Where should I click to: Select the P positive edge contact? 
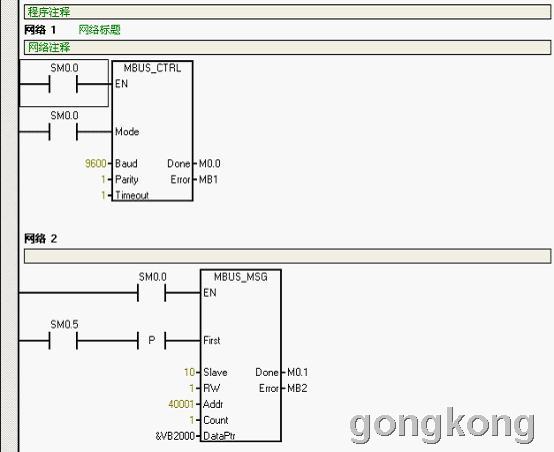(x=152, y=341)
